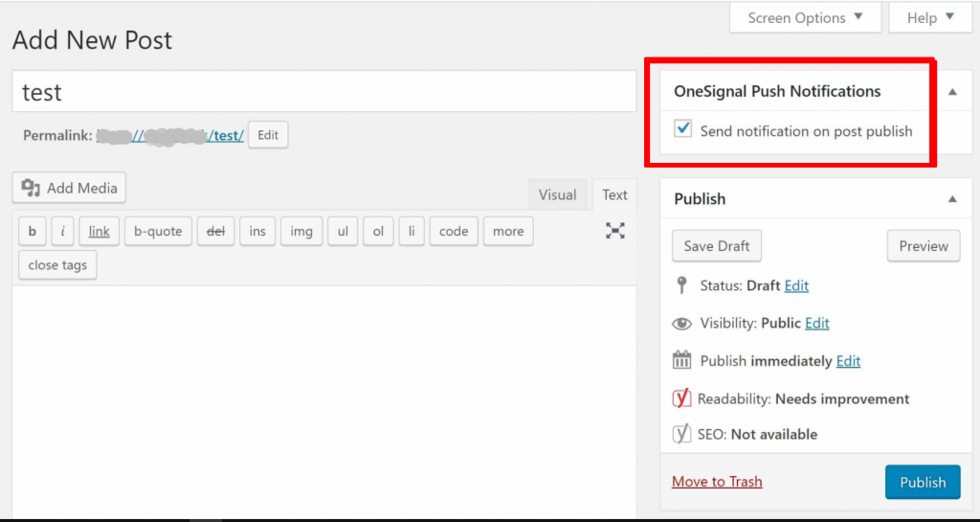Click the blue Publish button
980x522 pixels.
point(923,482)
